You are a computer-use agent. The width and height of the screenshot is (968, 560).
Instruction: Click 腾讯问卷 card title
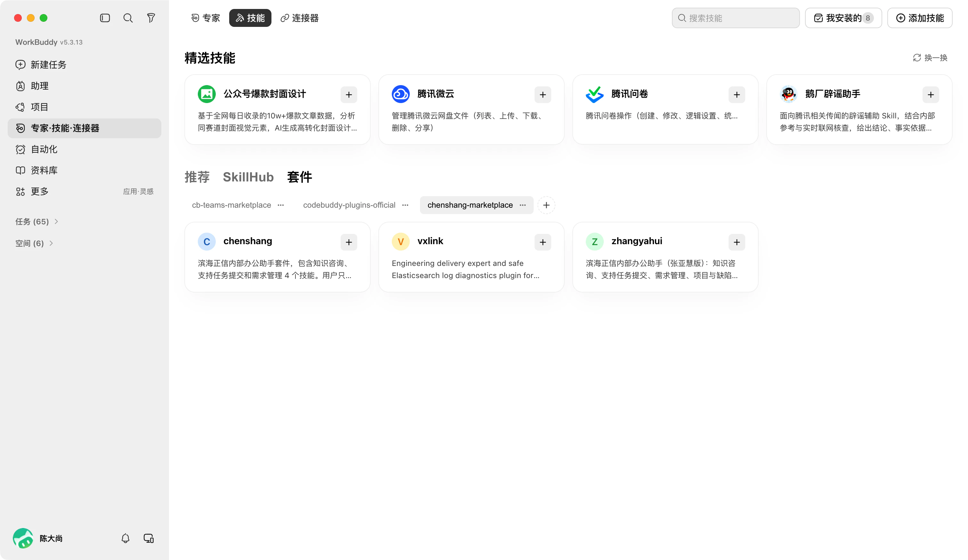tap(630, 94)
